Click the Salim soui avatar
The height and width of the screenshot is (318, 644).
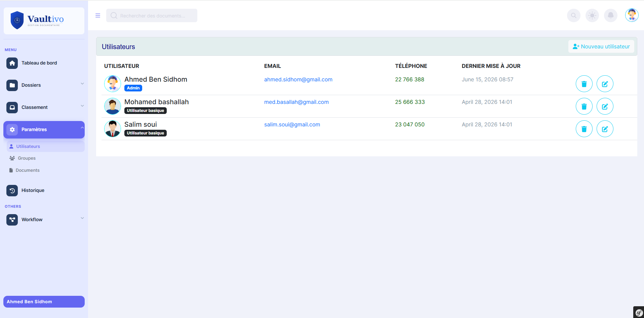[x=113, y=129]
